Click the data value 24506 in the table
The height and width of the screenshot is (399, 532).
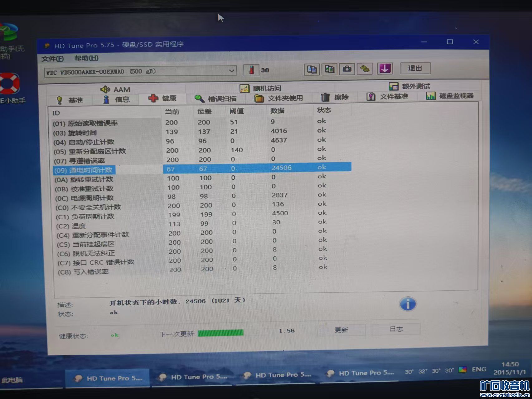[x=281, y=168]
